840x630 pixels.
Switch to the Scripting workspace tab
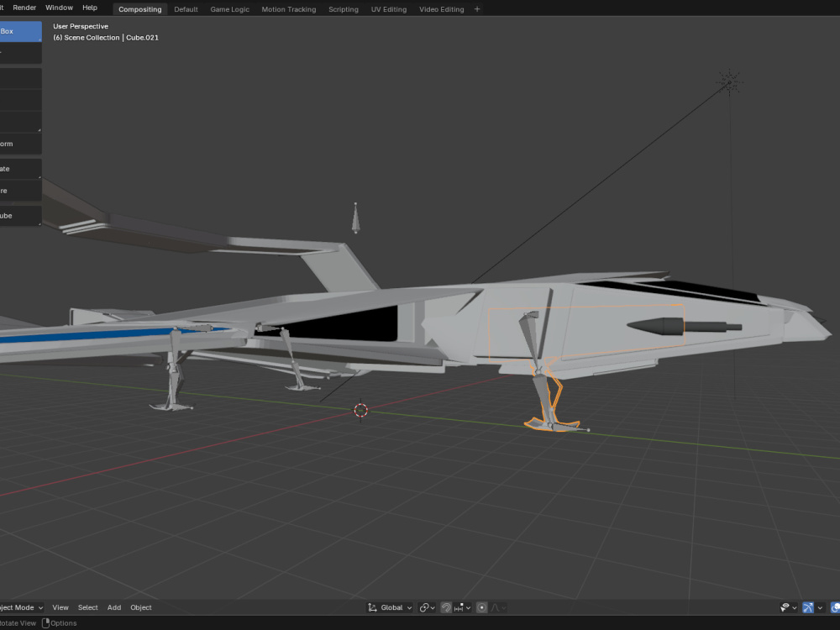[x=344, y=9]
